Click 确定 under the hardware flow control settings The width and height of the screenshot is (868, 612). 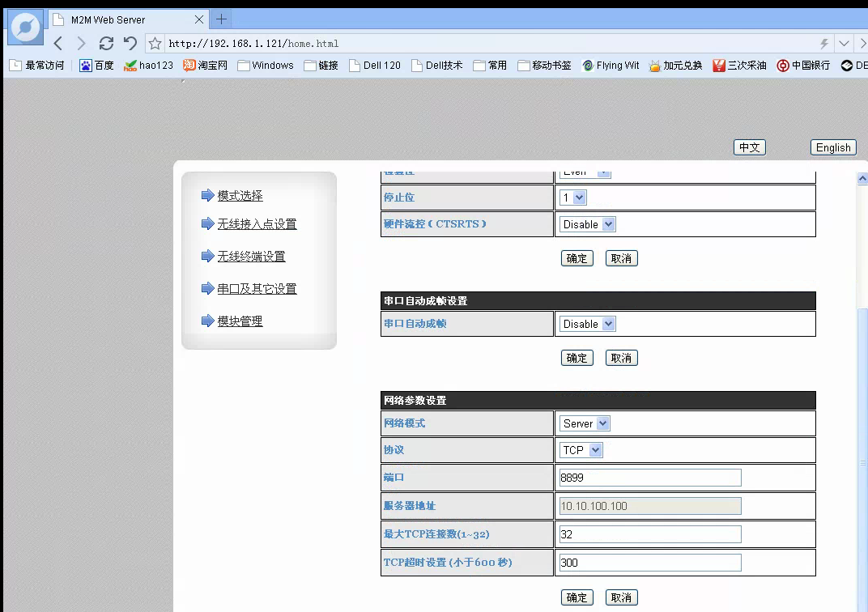tap(577, 258)
